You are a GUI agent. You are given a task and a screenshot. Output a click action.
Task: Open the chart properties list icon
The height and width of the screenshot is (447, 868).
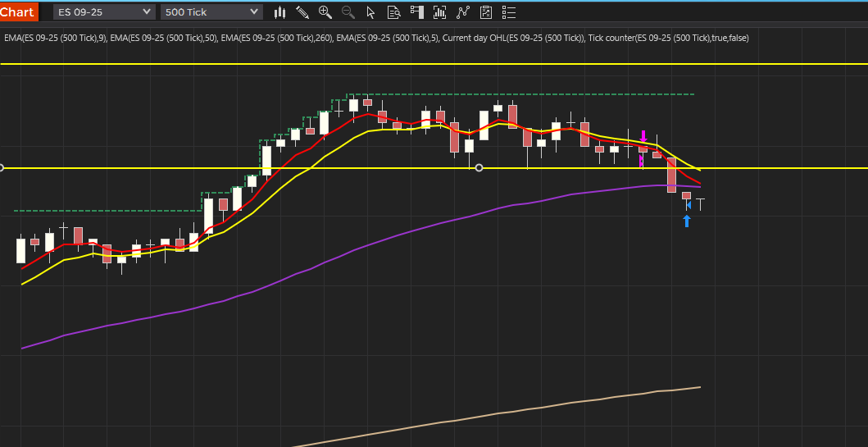(508, 11)
